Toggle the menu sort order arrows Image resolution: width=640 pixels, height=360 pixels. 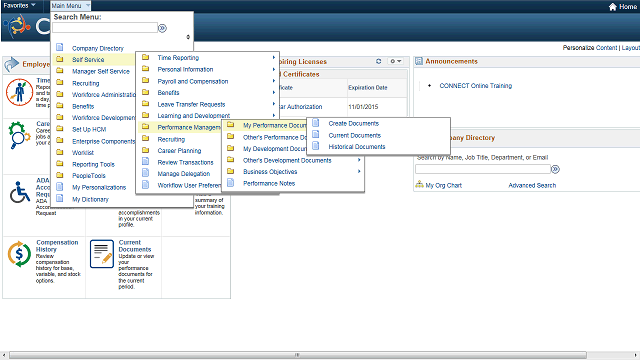click(x=188, y=37)
